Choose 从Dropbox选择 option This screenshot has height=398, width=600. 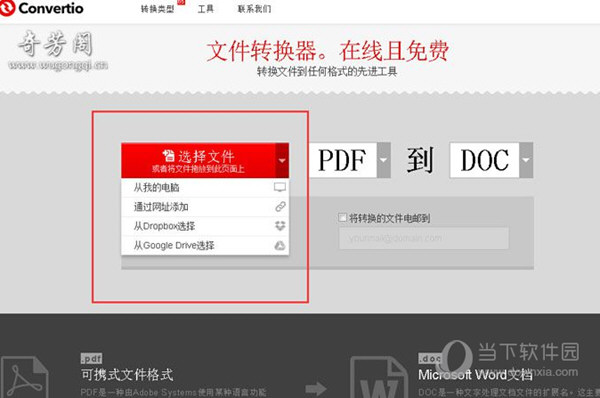[205, 226]
